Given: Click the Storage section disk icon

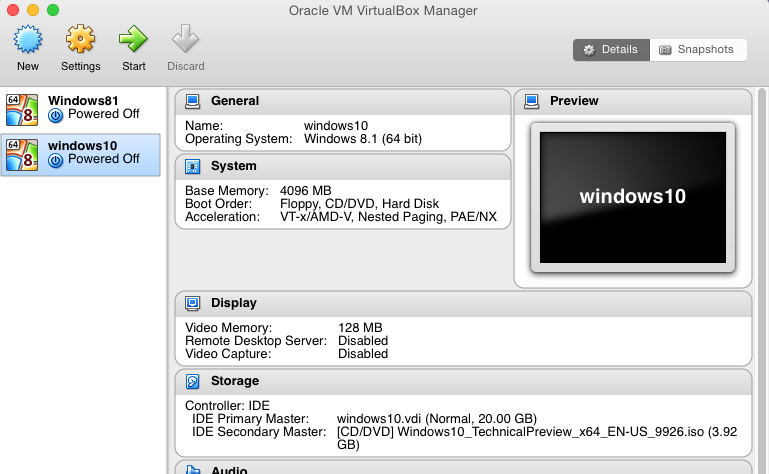Looking at the screenshot, I should click(192, 381).
